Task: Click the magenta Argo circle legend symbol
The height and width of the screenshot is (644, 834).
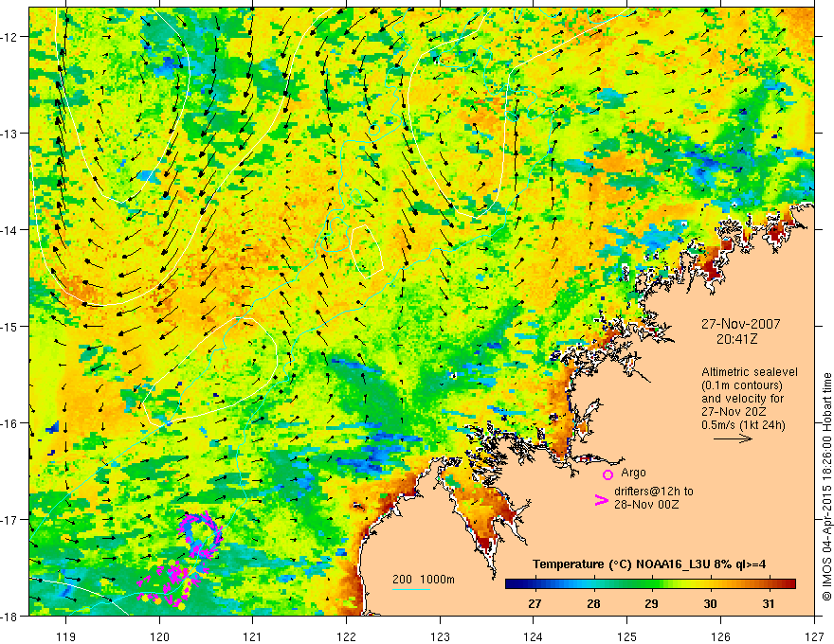Action: tap(607, 474)
